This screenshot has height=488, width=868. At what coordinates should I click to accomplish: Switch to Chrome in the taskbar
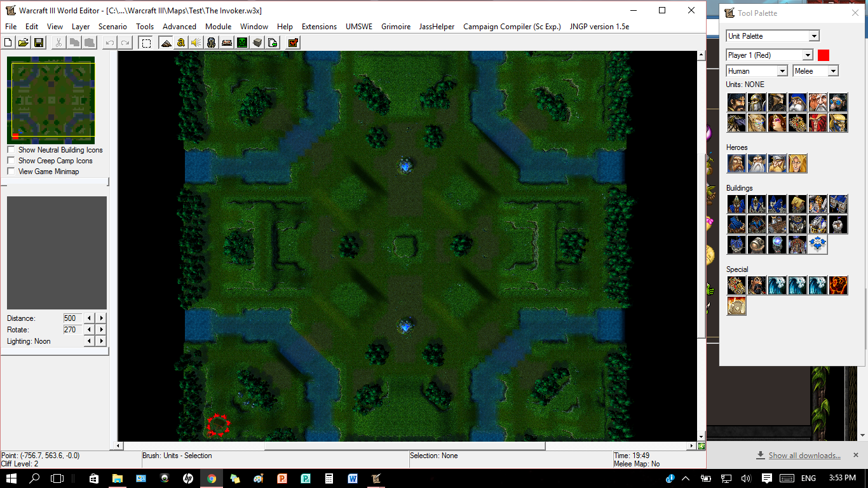[211, 478]
